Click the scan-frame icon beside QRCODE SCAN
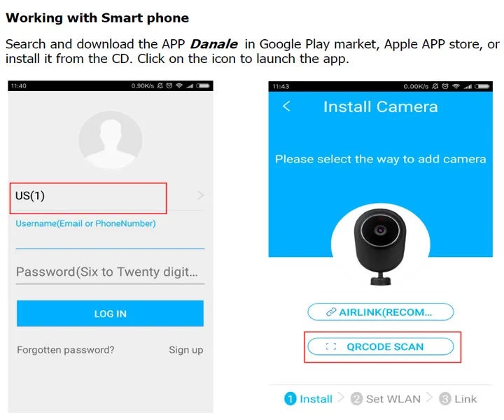 331,346
